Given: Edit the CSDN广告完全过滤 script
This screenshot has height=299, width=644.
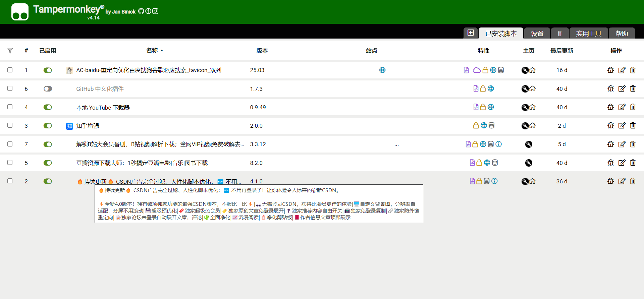Looking at the screenshot, I should (x=622, y=181).
